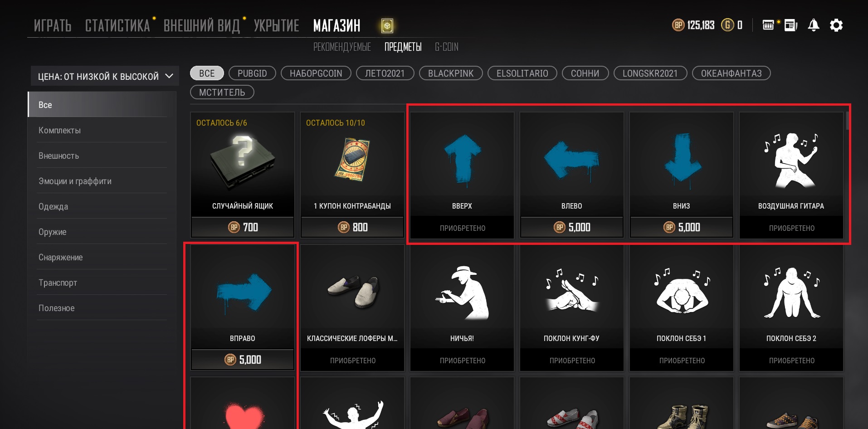Buy Случайный ящик for 700 BP

pyautogui.click(x=243, y=227)
